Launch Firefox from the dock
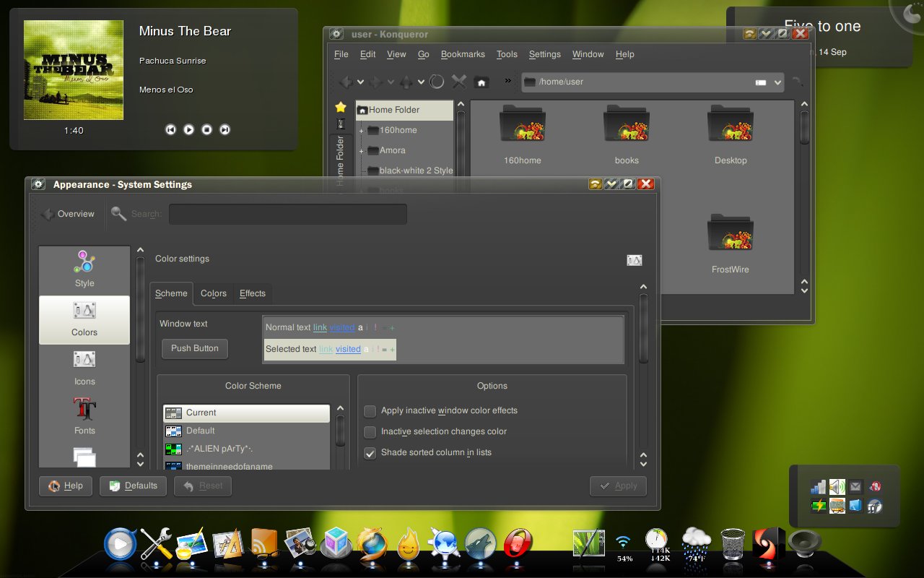Viewport: 924px width, 578px height. click(x=372, y=544)
